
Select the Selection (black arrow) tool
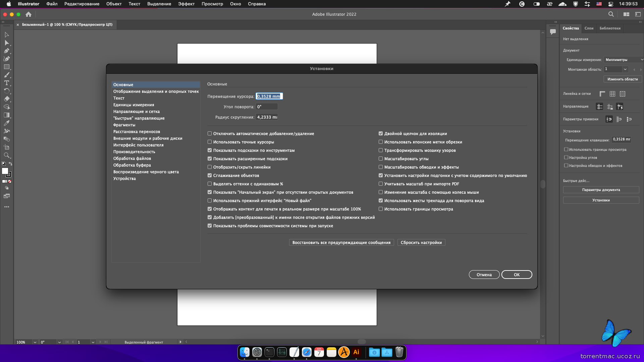[x=7, y=35]
